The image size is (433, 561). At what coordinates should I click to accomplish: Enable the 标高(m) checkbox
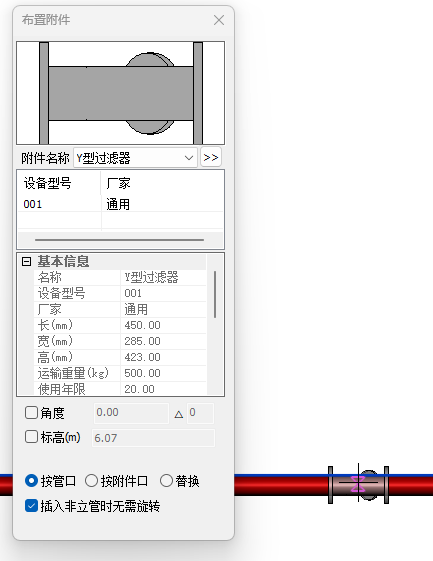[31, 437]
